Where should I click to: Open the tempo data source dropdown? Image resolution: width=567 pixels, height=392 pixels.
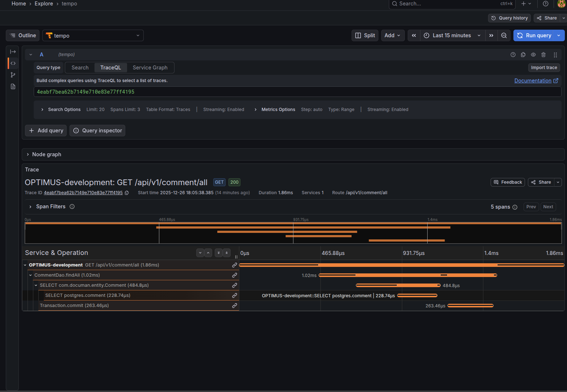93,35
